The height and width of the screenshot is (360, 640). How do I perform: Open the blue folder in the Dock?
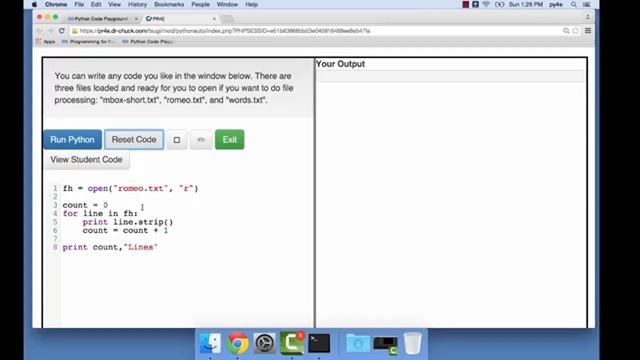point(358,343)
